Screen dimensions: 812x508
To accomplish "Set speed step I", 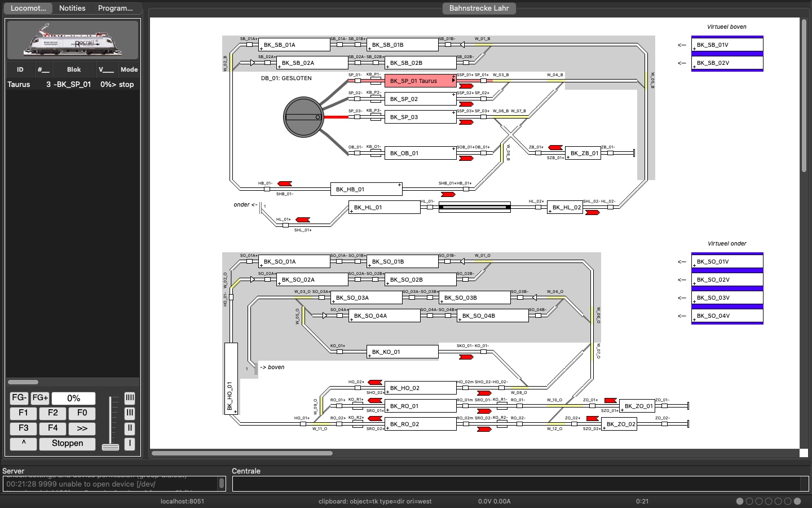I will 130,444.
